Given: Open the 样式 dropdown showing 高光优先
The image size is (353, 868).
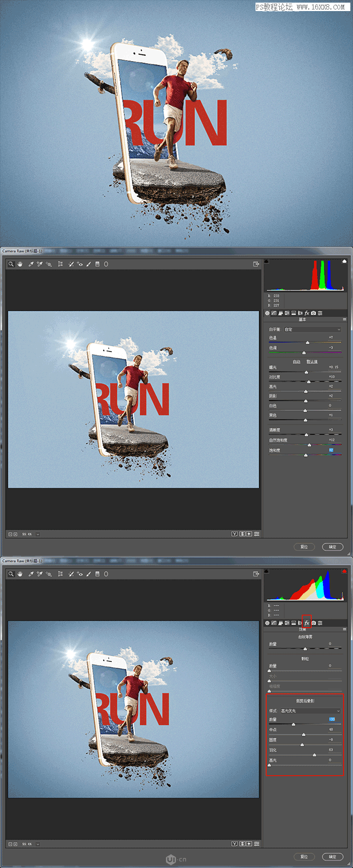Looking at the screenshot, I should [310, 711].
